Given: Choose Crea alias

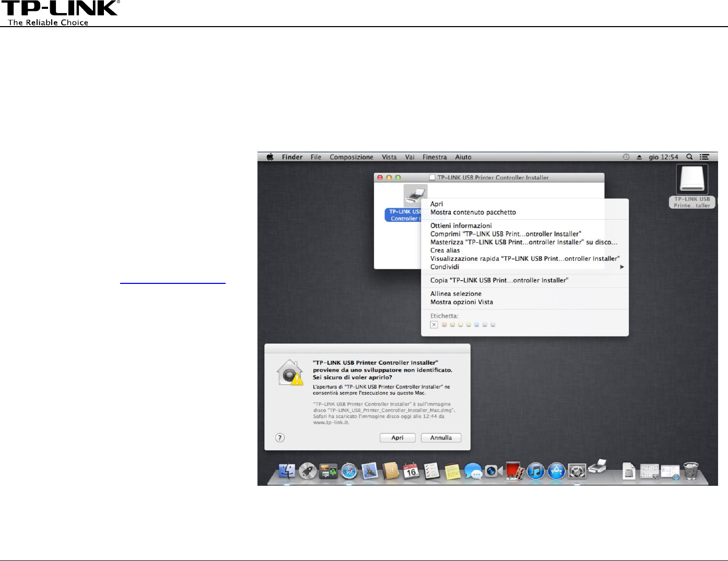Looking at the screenshot, I should click(x=525, y=250).
